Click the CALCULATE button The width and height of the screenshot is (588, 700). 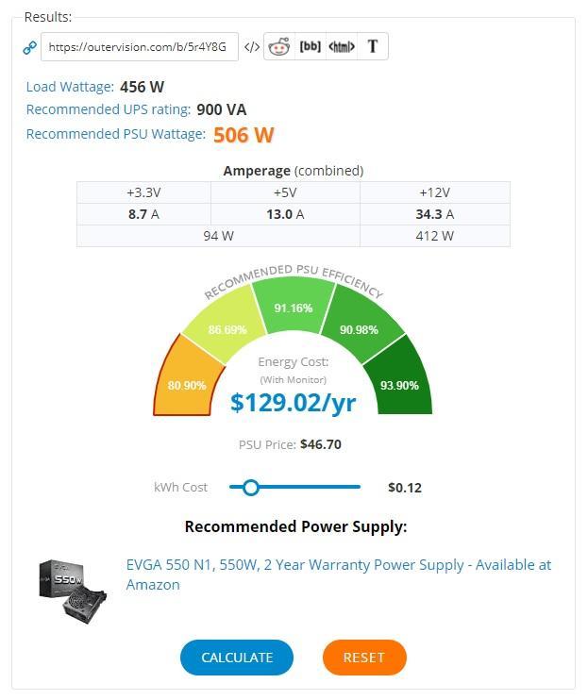point(237,658)
